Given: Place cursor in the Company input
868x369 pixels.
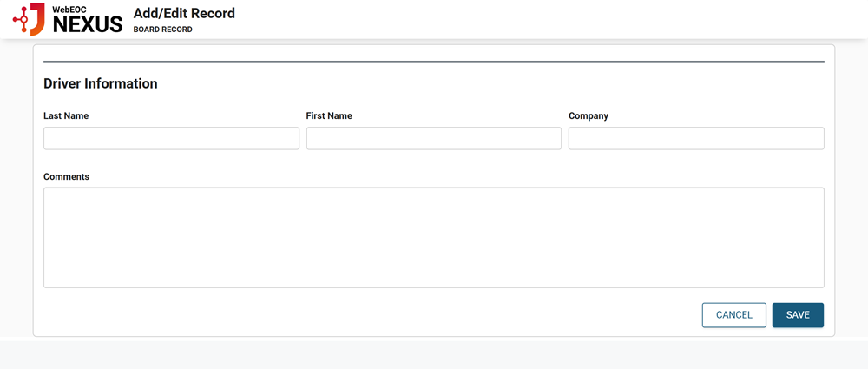Looking at the screenshot, I should point(696,139).
